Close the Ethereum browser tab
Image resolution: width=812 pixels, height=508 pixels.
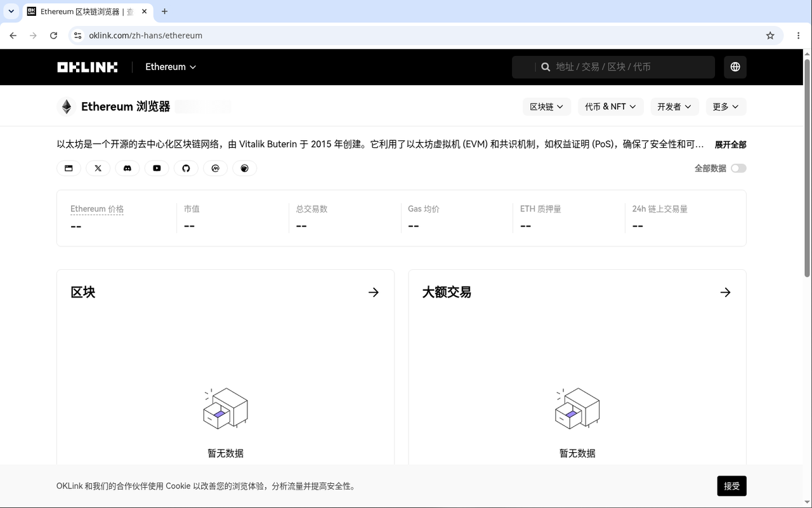[x=143, y=11]
